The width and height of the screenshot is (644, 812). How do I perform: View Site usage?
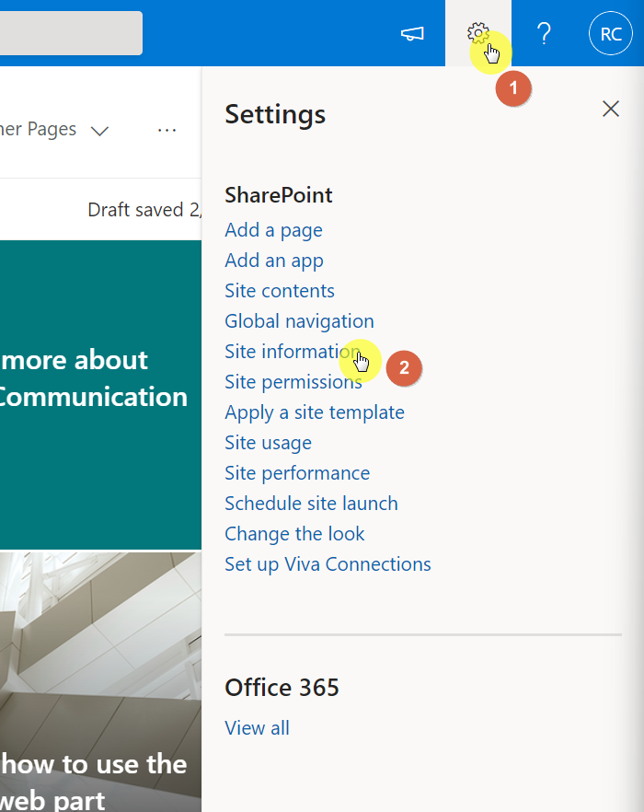[x=268, y=443]
